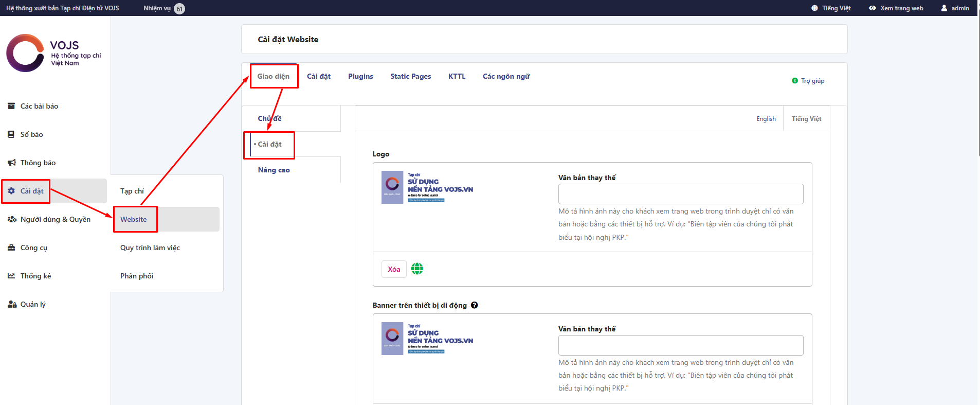Switch the form to English
980x405 pixels.
[766, 119]
